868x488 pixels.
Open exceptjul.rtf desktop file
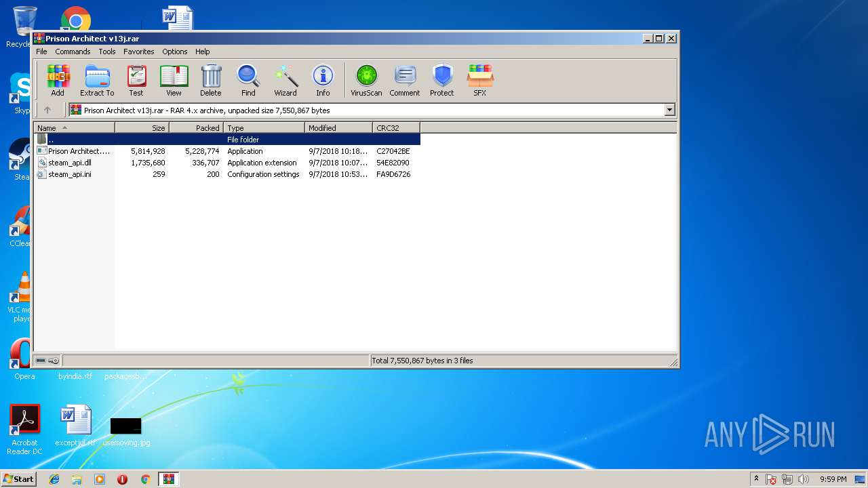coord(75,426)
